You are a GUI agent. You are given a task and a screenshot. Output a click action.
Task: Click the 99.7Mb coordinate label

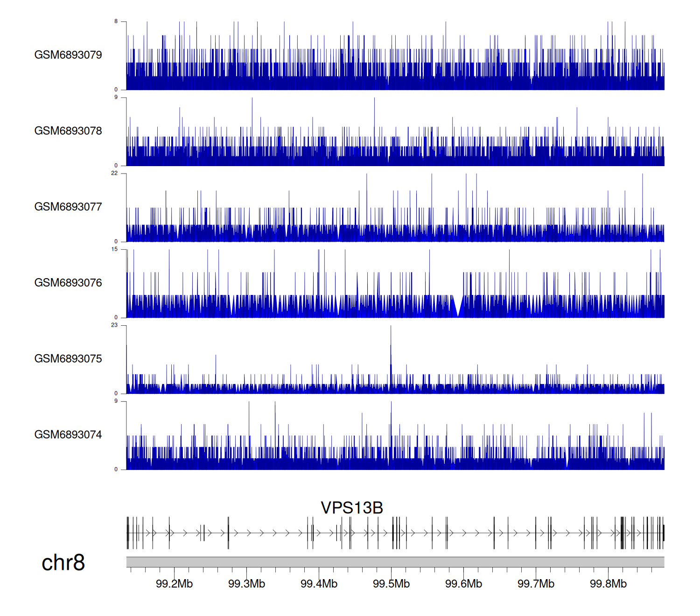[x=536, y=584]
